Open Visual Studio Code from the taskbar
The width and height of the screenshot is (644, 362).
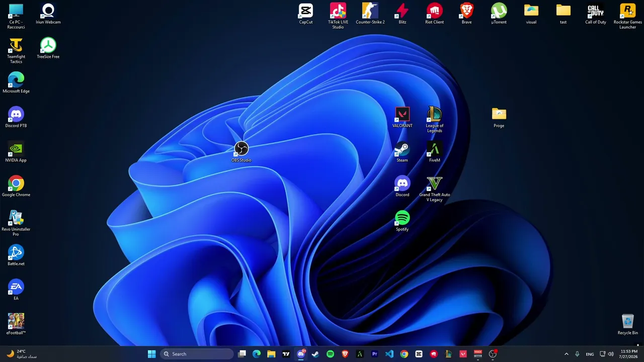[x=389, y=354]
